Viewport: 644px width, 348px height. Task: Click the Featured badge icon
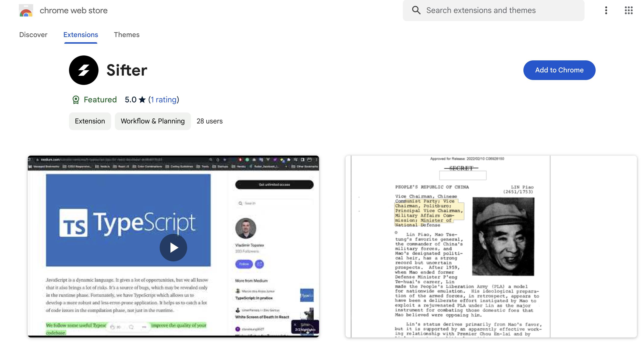tap(75, 100)
